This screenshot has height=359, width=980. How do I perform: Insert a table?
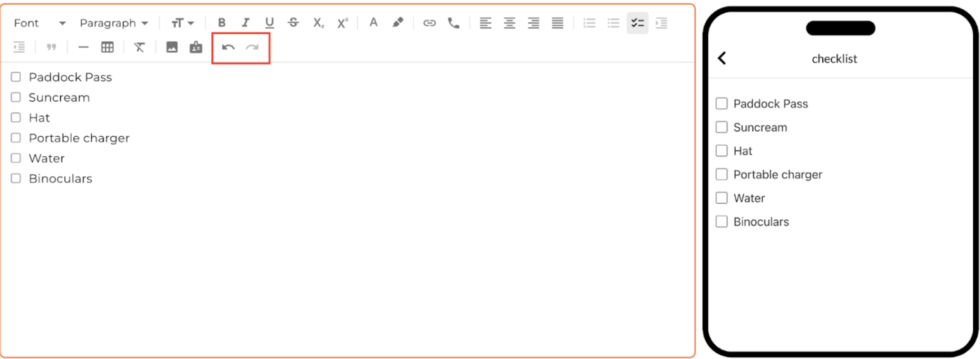click(108, 48)
